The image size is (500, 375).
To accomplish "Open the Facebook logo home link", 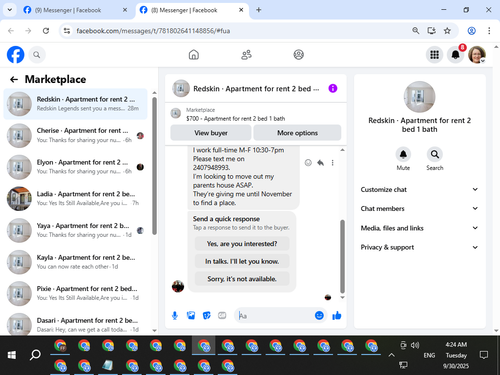I will [x=16, y=55].
